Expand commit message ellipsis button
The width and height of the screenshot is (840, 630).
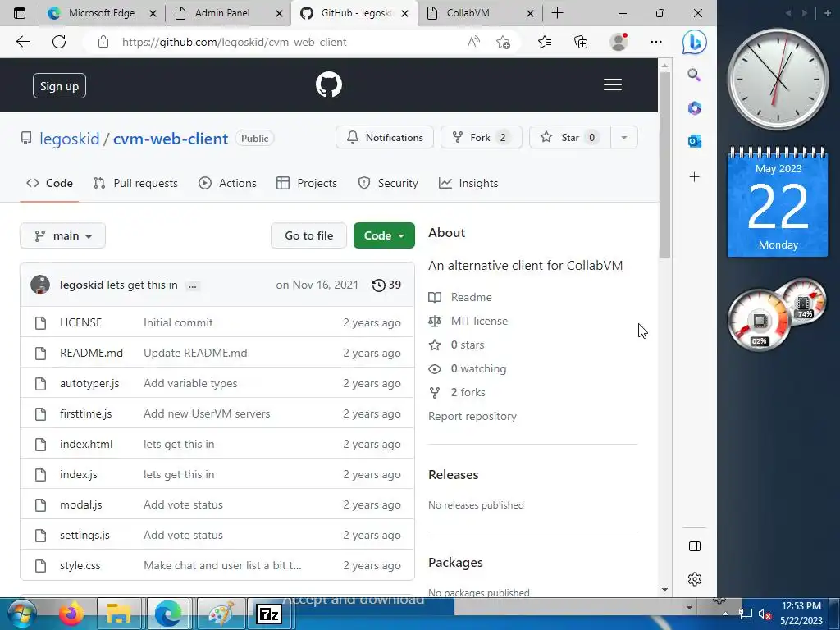(192, 285)
